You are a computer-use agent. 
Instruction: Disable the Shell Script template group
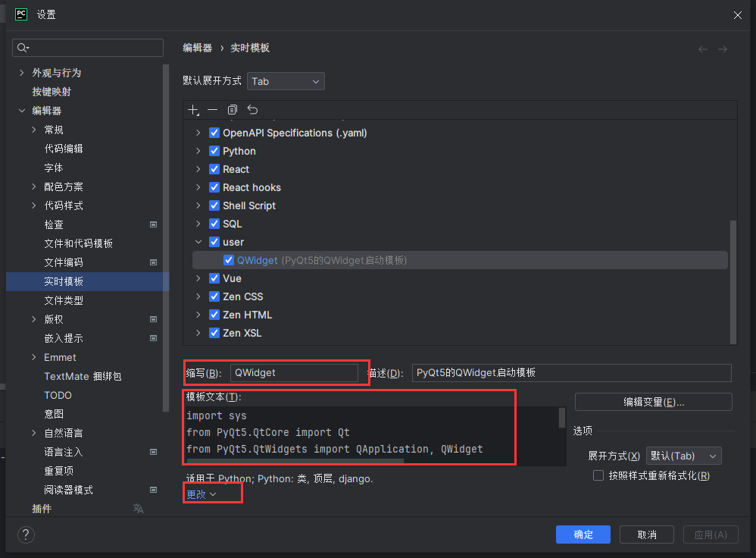click(214, 205)
